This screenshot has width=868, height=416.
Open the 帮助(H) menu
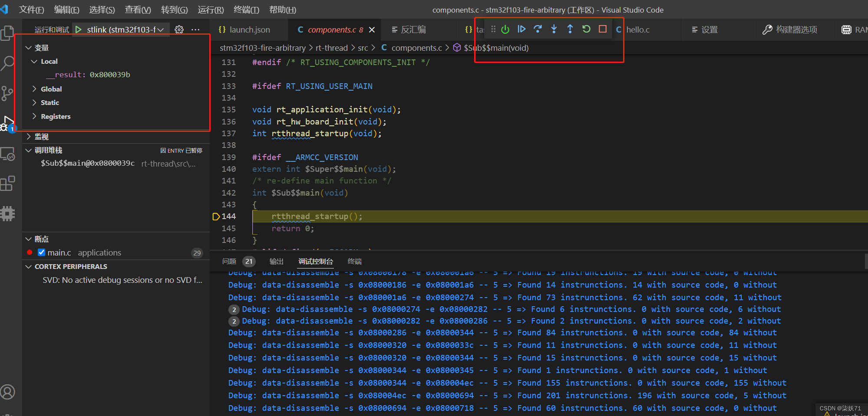click(x=282, y=10)
